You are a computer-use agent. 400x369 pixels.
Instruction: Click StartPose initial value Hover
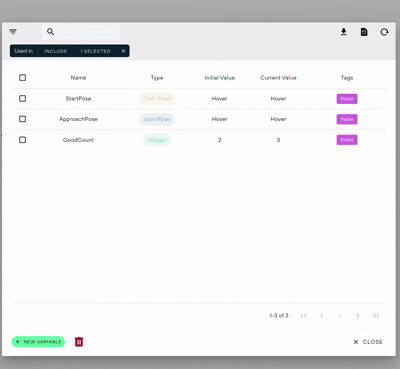click(x=220, y=99)
